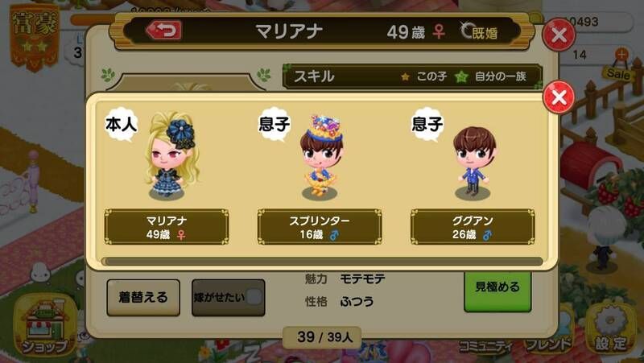644x363 pixels.
Task: Close the マリアナ profile window
Action: 558,35
